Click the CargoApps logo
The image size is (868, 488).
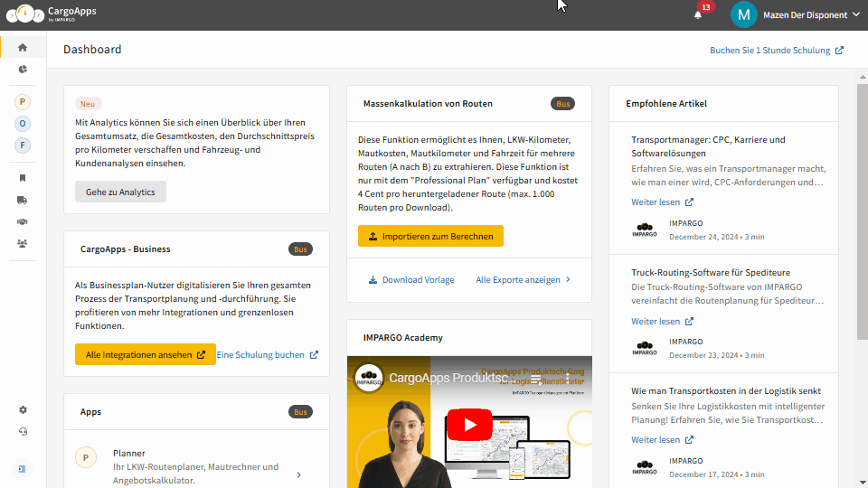[52, 14]
